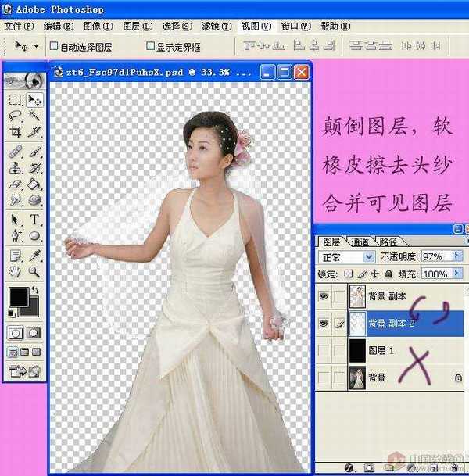Select the Lasso tool
The height and width of the screenshot is (476, 469).
[15, 116]
